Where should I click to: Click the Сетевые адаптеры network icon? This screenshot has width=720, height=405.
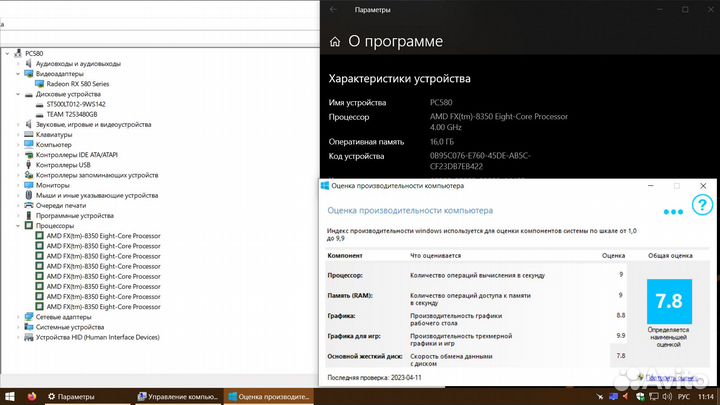(x=28, y=317)
